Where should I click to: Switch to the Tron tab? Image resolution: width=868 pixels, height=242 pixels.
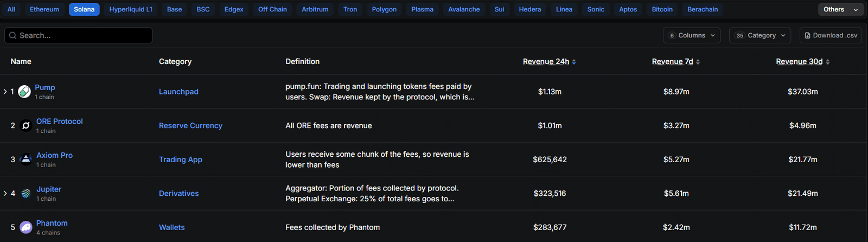(x=350, y=9)
